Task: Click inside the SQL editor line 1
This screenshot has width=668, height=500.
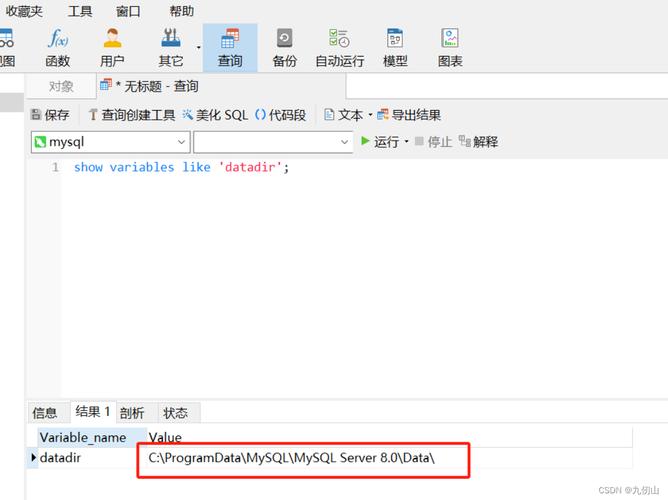Action: click(181, 167)
